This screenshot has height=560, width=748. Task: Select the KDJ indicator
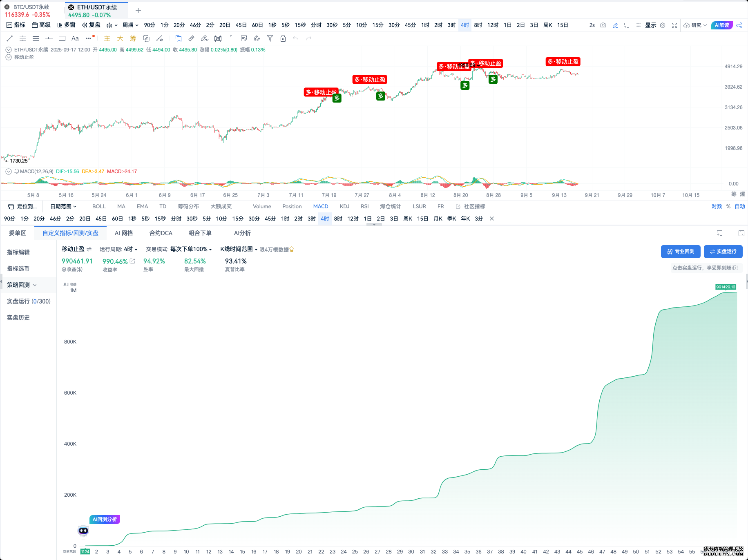(344, 206)
